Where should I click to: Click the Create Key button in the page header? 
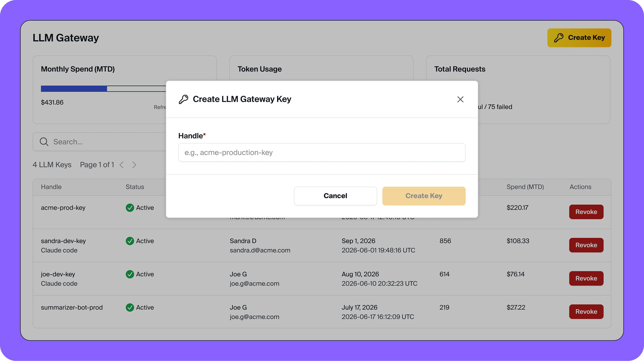click(x=579, y=38)
